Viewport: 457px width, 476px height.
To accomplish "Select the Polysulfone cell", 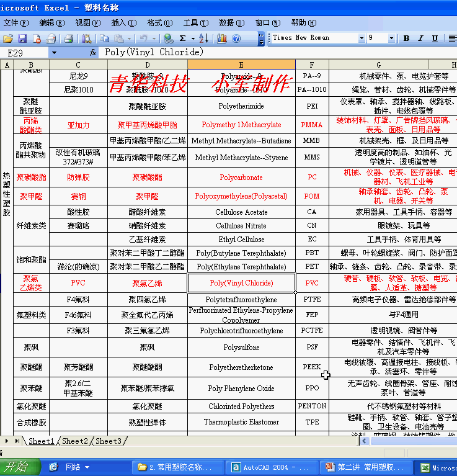I will coord(241,348).
